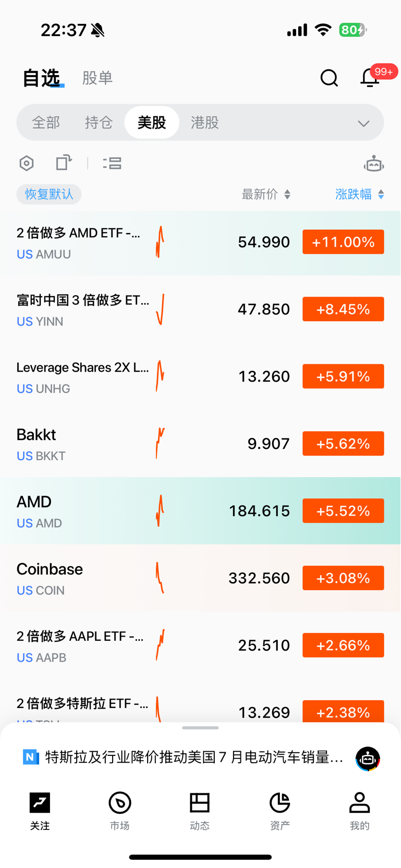
Task: Open the 资产 pie chart tab
Action: pos(280,811)
